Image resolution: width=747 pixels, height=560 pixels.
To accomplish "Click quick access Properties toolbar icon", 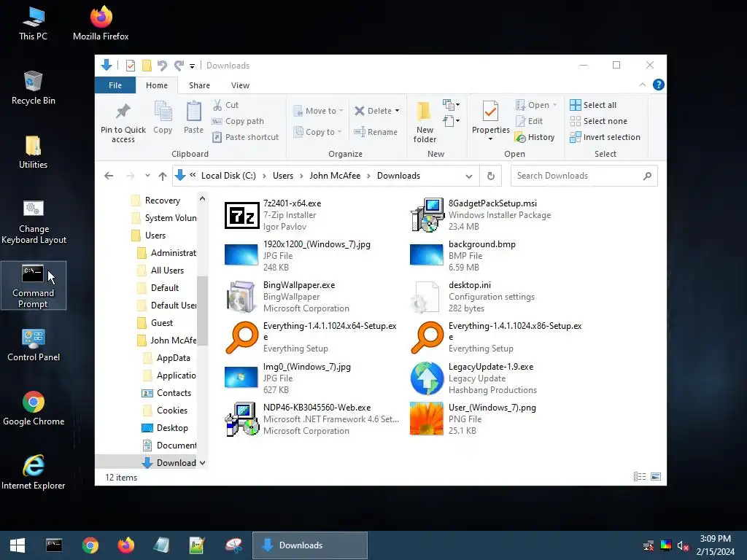I will click(131, 65).
